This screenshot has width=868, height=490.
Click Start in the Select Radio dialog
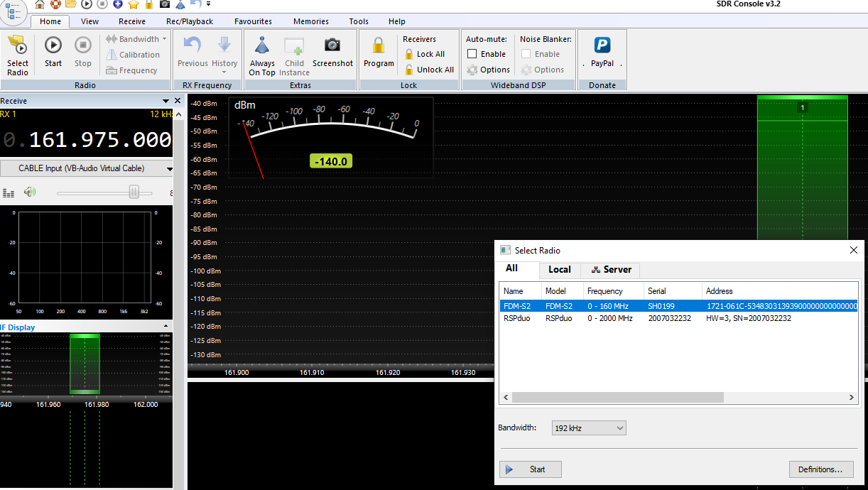[x=531, y=469]
